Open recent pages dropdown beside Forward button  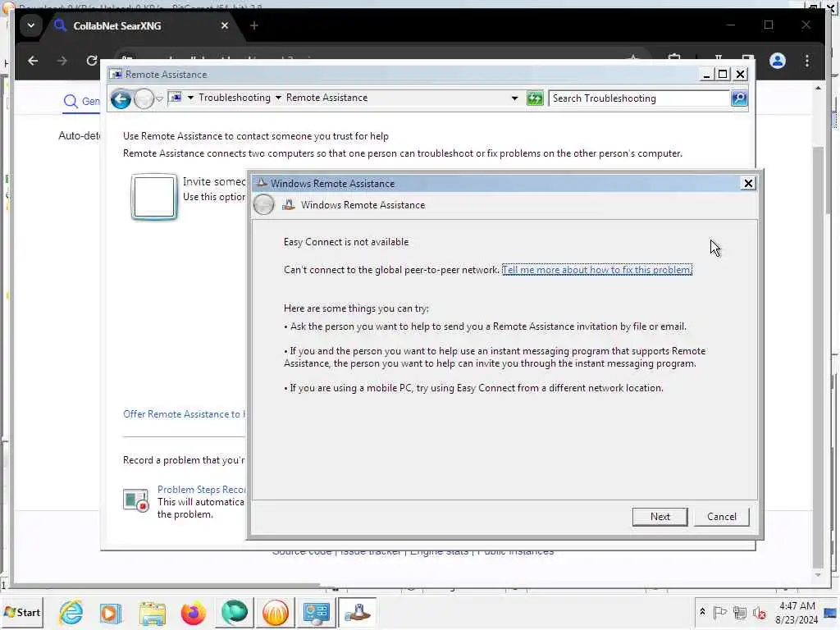point(159,98)
